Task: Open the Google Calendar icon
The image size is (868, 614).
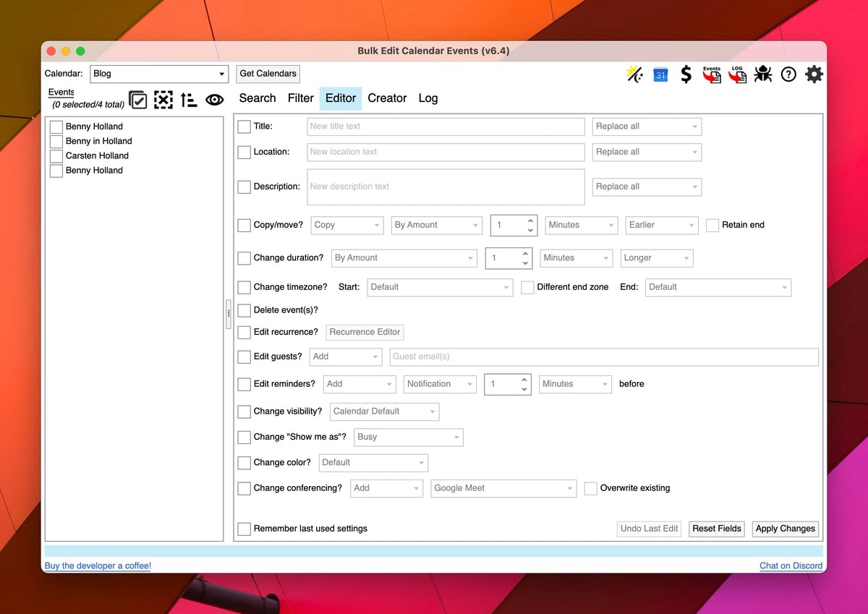Action: point(660,74)
